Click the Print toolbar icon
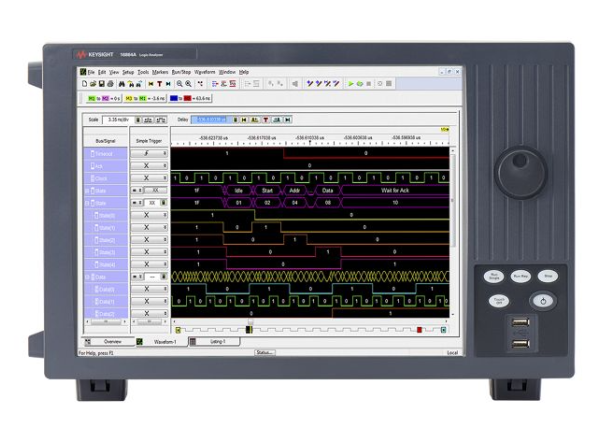 pos(110,84)
